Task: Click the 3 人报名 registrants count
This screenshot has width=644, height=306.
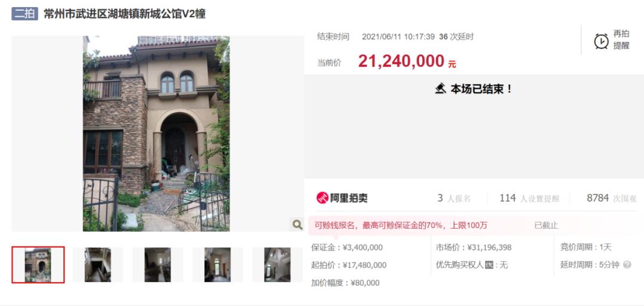Action: [454, 198]
